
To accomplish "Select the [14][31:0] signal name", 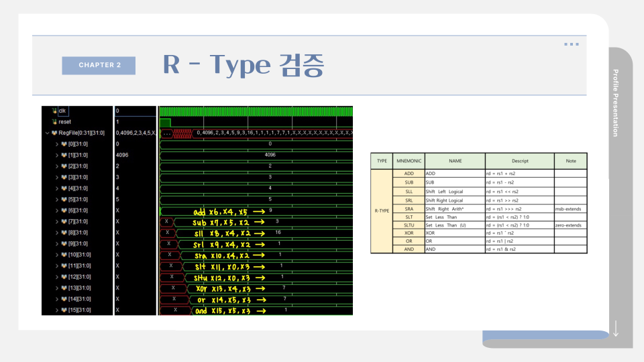I will [79, 299].
